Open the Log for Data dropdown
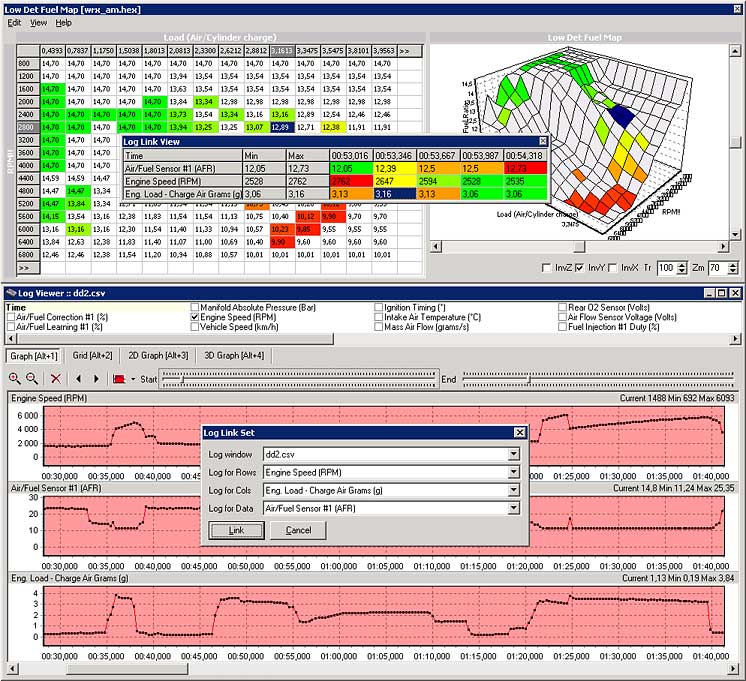This screenshot has width=746, height=681. (513, 508)
